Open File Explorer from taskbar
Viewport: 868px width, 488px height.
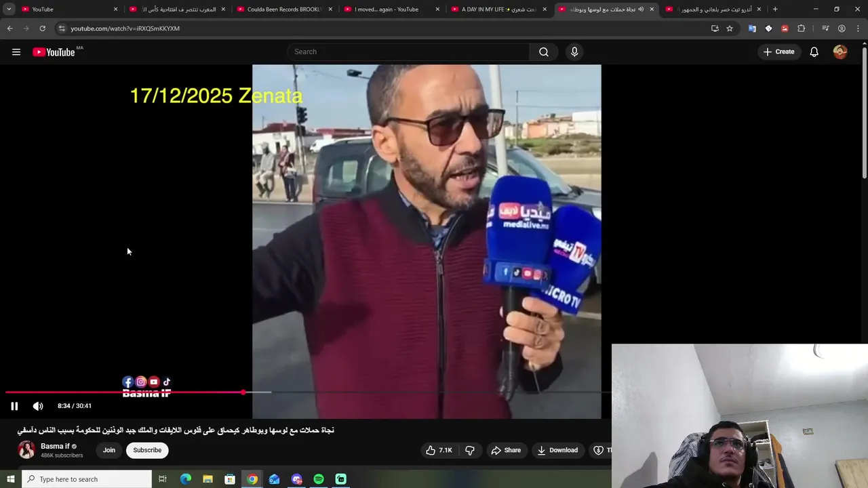coord(208,479)
